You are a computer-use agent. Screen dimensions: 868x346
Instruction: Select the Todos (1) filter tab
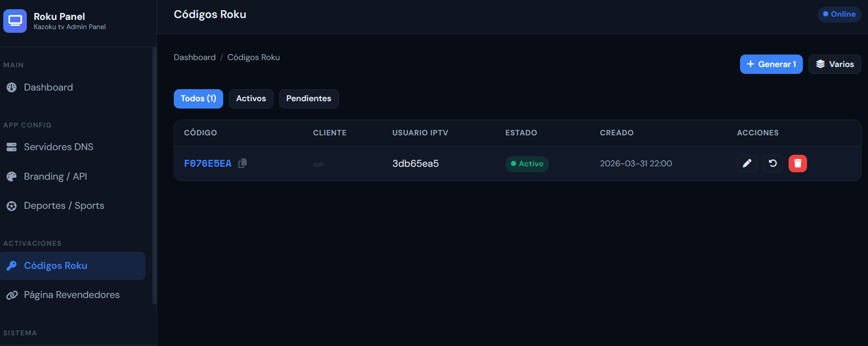click(198, 99)
